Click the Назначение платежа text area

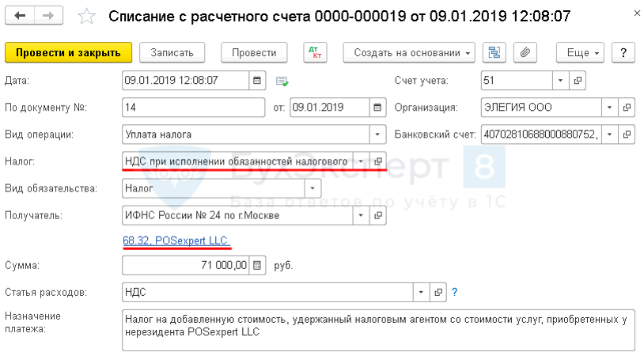(x=378, y=331)
